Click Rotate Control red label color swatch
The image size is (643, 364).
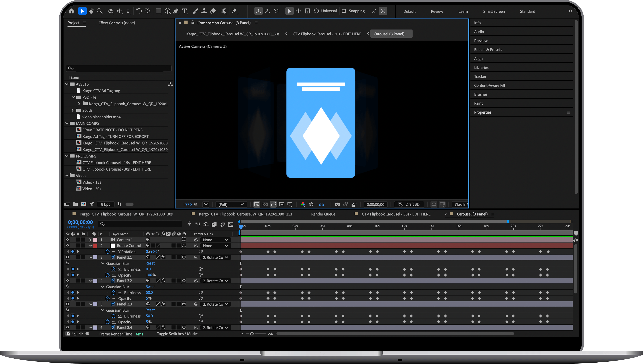coord(95,246)
